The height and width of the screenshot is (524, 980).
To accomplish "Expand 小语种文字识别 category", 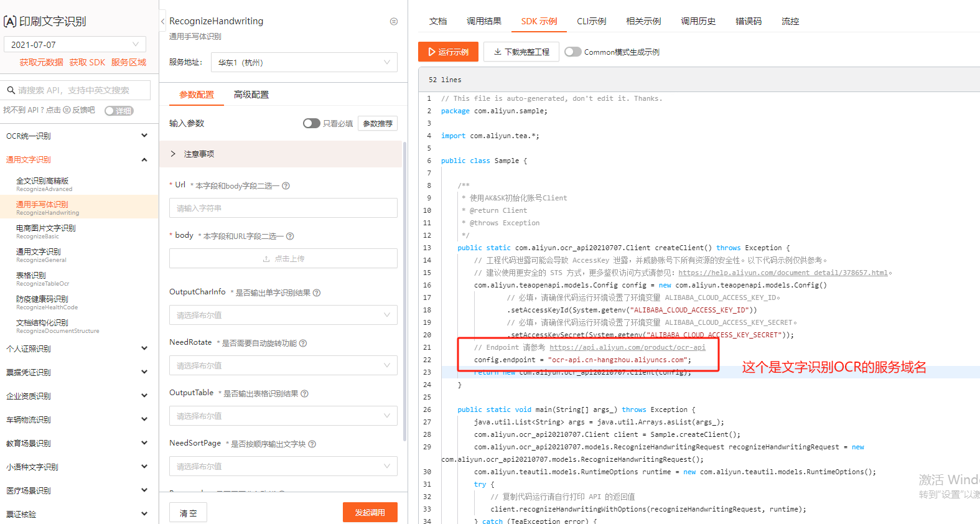I will (x=79, y=467).
